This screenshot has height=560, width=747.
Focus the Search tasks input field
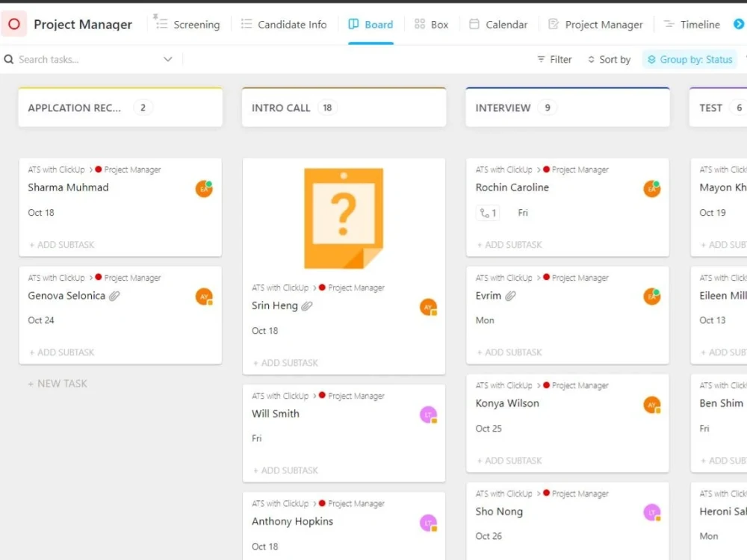(88, 59)
